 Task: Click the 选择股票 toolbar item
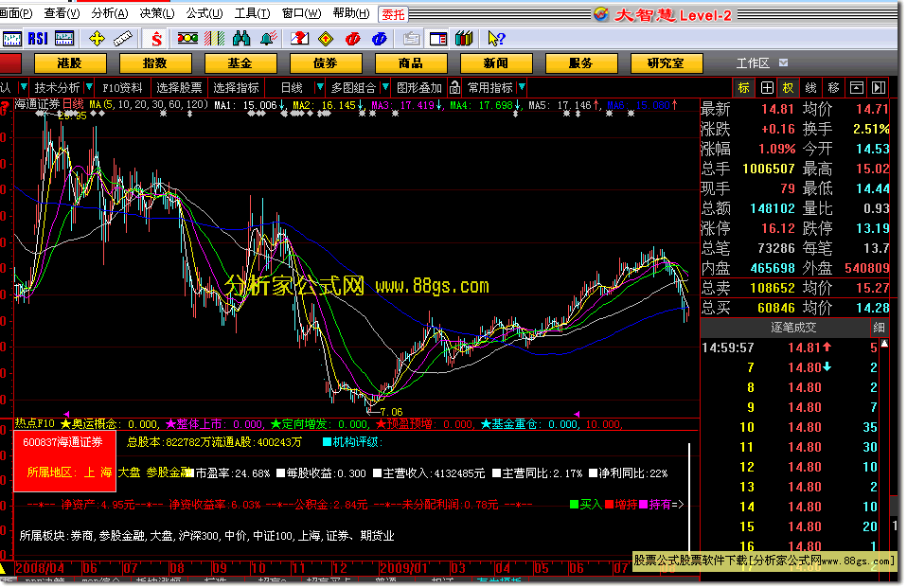point(179,87)
